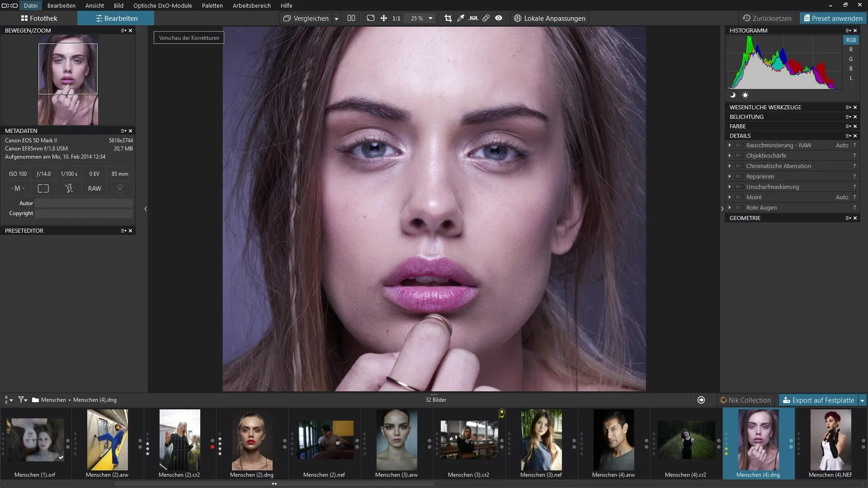Select the Horizon level tool
868x488 pixels.
(473, 18)
